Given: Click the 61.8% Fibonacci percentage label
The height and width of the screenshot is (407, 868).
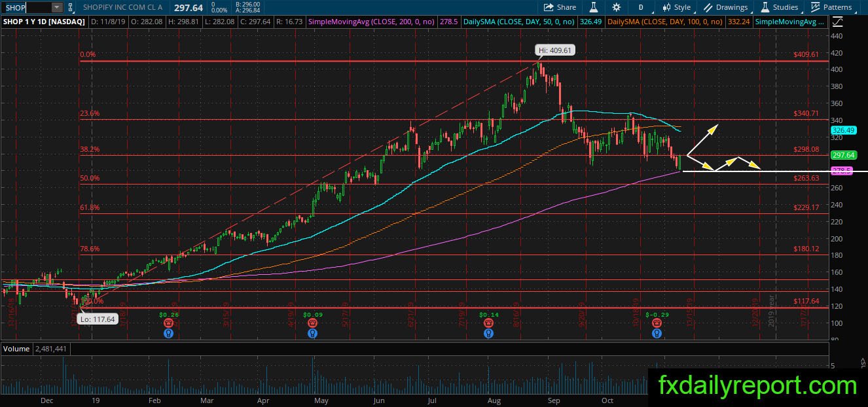Looking at the screenshot, I should pos(90,207).
